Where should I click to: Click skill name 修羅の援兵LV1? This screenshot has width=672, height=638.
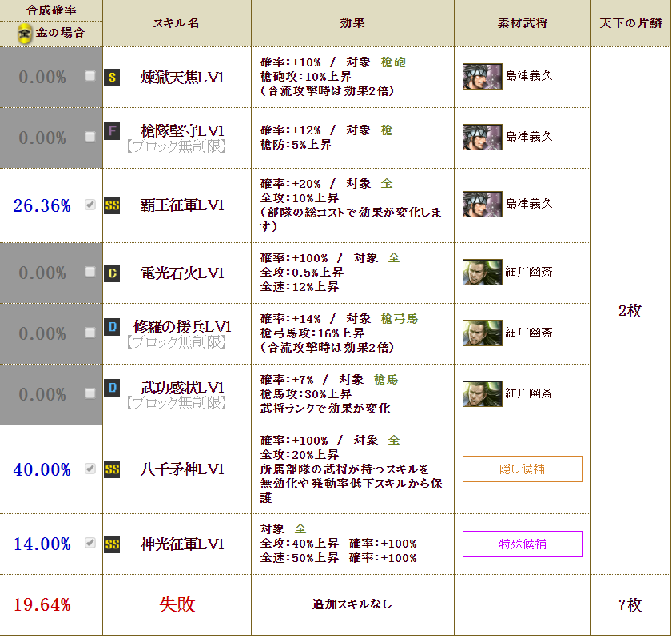(x=182, y=327)
